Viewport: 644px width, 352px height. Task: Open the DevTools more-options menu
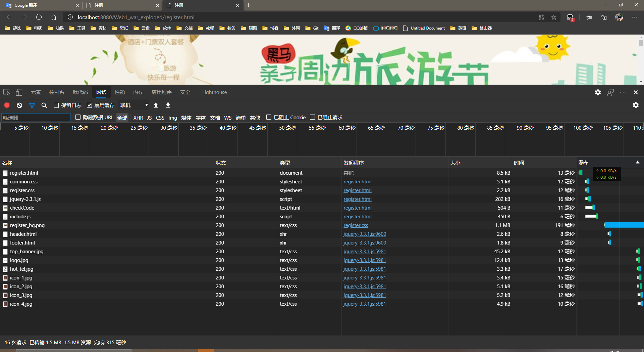623,92
